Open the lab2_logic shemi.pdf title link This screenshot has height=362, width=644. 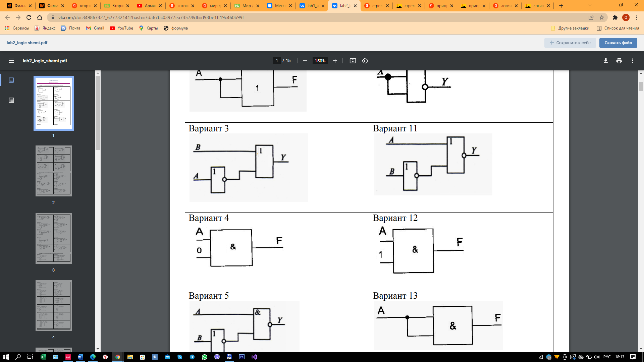click(x=27, y=43)
